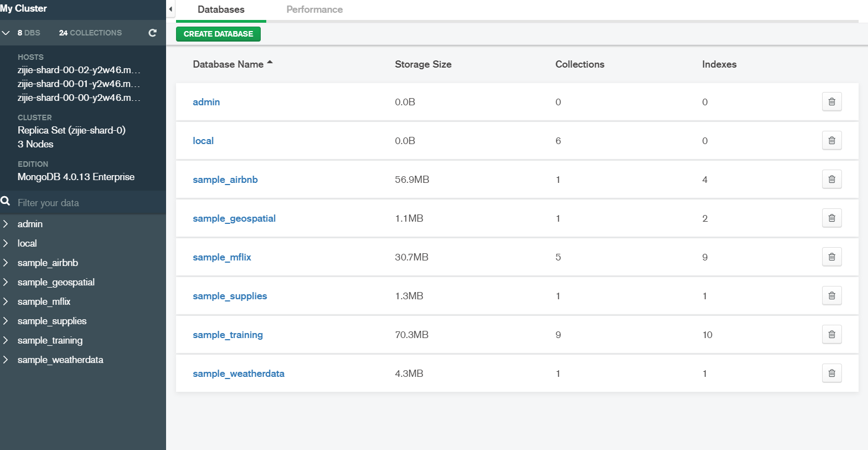Image resolution: width=868 pixels, height=450 pixels.
Task: Expand the local database chevron in sidebar
Action: point(5,243)
